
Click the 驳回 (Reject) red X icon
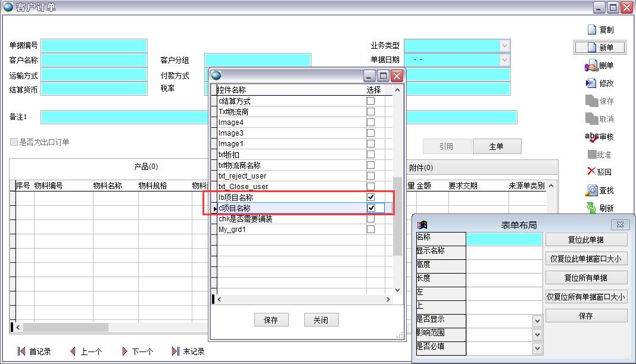pyautogui.click(x=591, y=172)
